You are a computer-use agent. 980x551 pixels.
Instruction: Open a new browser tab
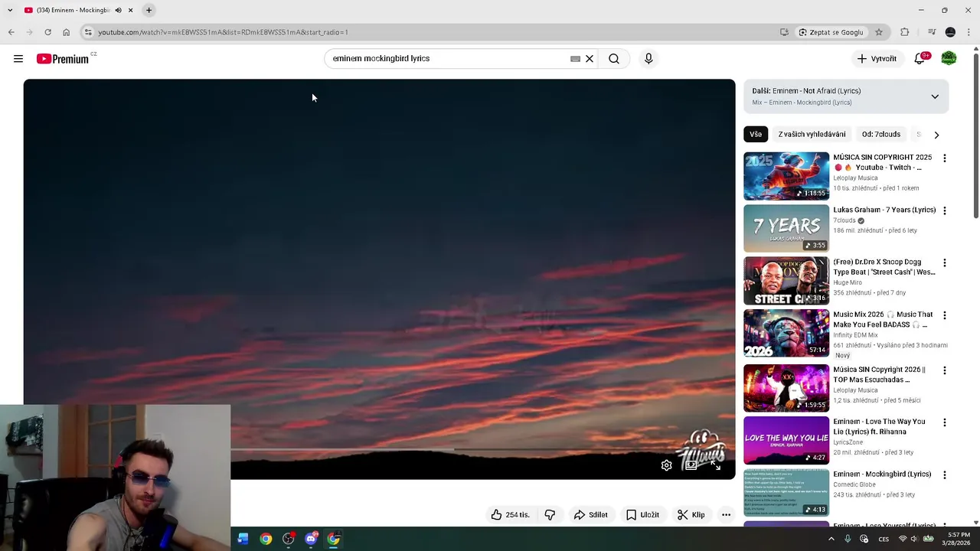coord(149,10)
